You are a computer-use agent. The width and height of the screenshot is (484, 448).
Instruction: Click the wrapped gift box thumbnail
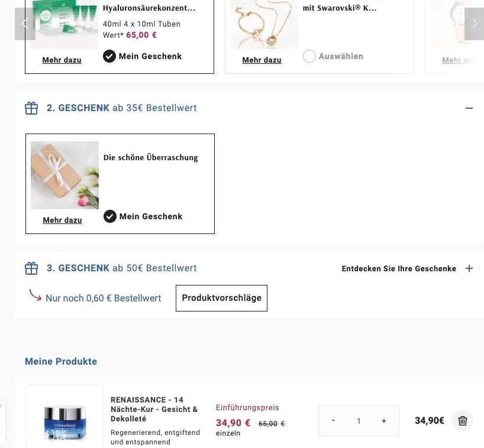click(x=64, y=175)
